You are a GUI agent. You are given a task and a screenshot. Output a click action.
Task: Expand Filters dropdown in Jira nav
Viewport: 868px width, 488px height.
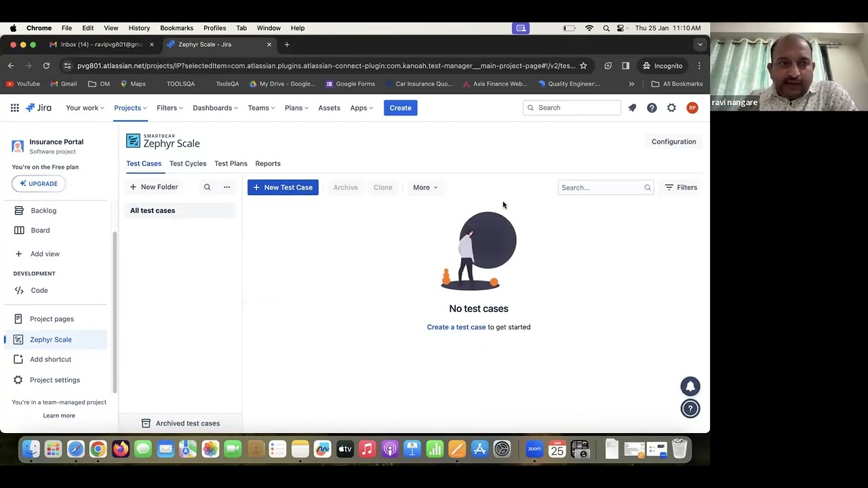point(170,108)
